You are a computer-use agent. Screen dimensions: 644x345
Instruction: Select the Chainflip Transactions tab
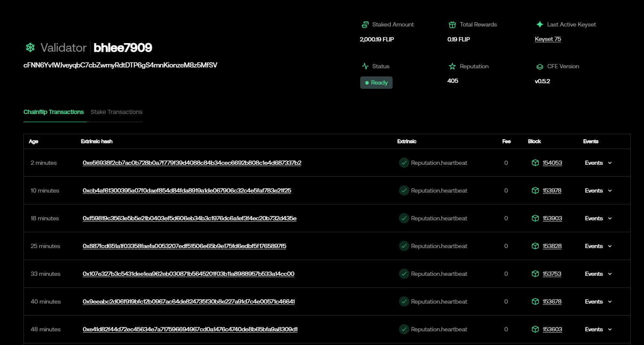point(54,112)
